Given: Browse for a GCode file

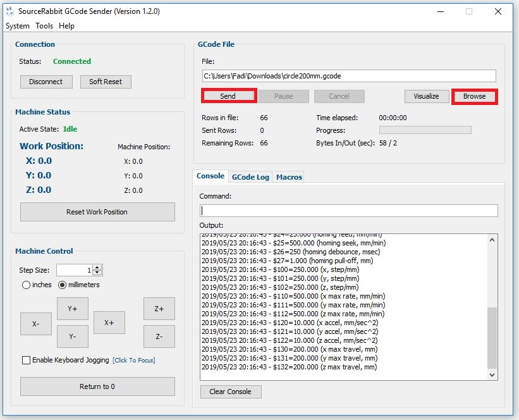Looking at the screenshot, I should (474, 96).
